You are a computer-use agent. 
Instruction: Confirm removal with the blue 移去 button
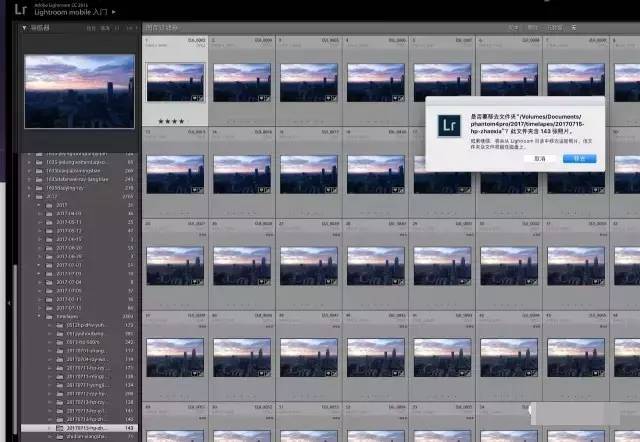[579, 158]
